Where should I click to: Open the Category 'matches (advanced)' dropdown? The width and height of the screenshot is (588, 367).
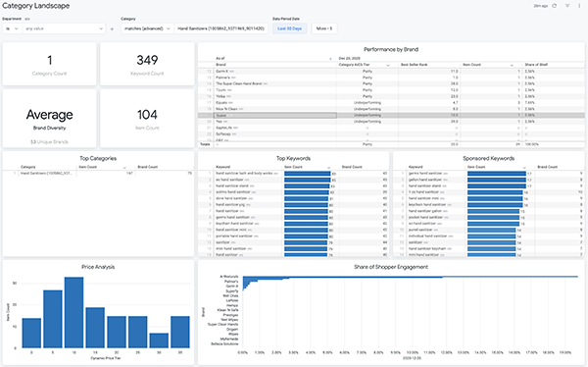pos(147,28)
